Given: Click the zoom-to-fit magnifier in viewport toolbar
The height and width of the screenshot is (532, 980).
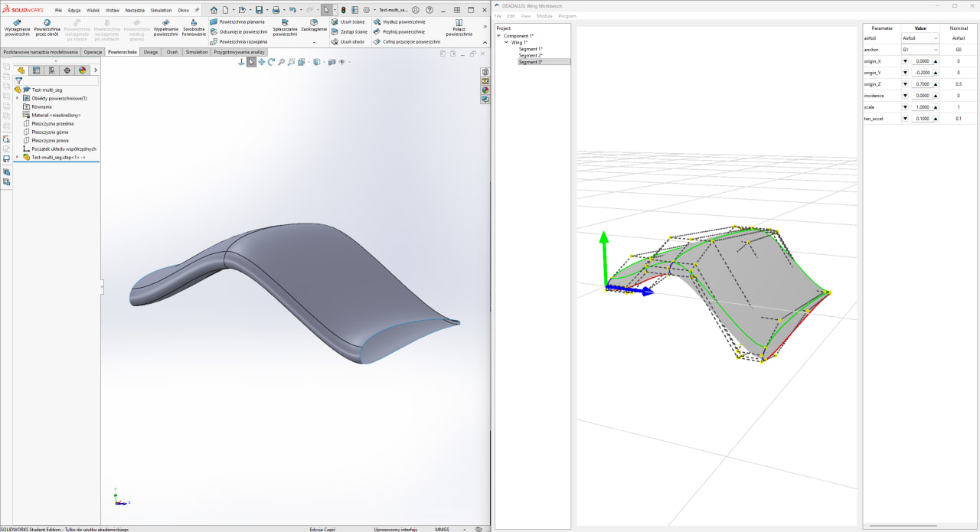Looking at the screenshot, I should coord(281,62).
